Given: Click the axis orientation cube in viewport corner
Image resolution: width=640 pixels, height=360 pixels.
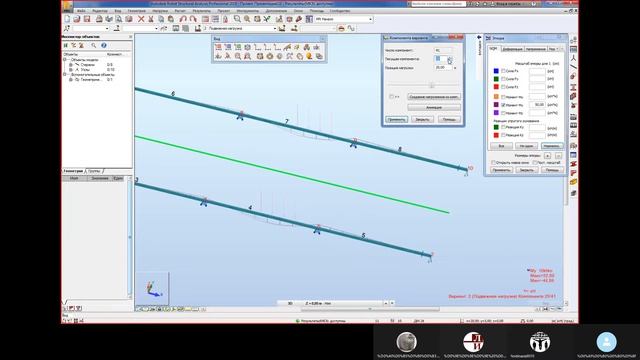Looking at the screenshot, I should [152, 288].
